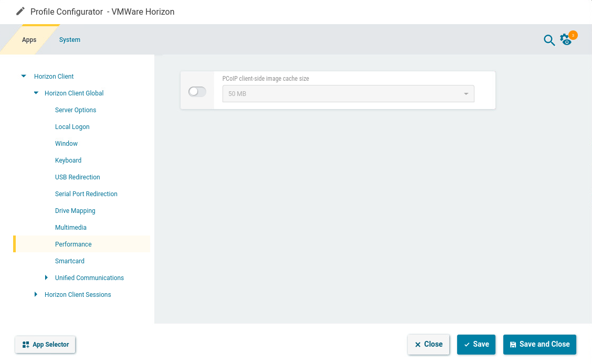Viewport: 592px width, 364px height.
Task: Collapse the Horizon Client tree node arrow
Action: [x=24, y=76]
